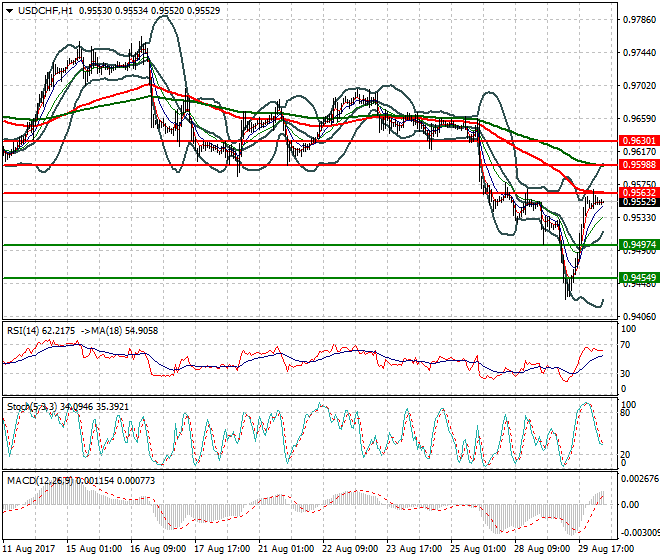Click the 21 Aug 01:00 time label
660x560 pixels.
click(286, 549)
